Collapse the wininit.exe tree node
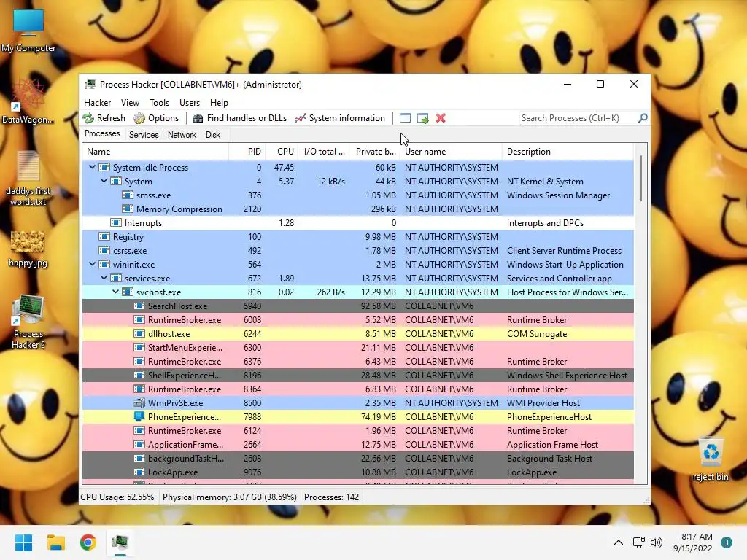This screenshot has height=560, width=747. (93, 264)
